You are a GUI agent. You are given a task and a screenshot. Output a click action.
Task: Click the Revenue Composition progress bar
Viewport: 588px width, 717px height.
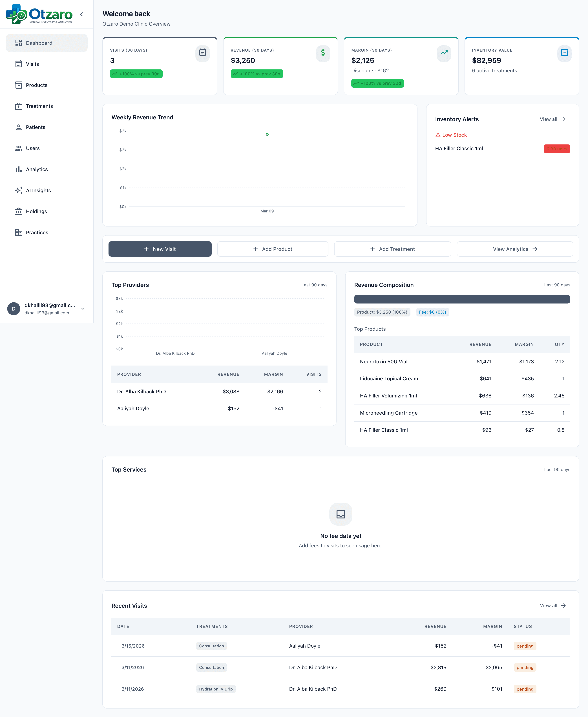pos(462,299)
